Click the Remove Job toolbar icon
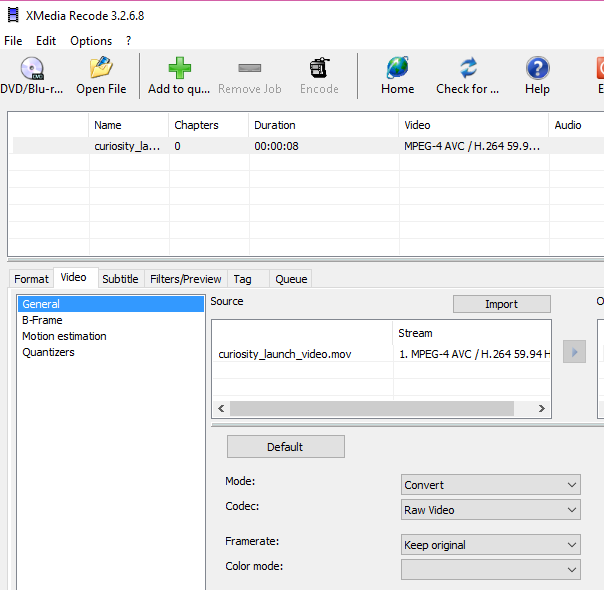The image size is (604, 590). point(249,69)
